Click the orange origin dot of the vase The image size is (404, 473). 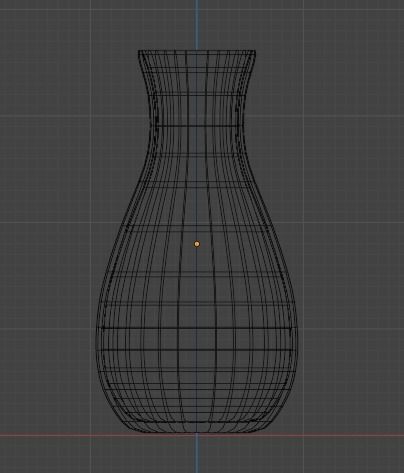click(197, 244)
